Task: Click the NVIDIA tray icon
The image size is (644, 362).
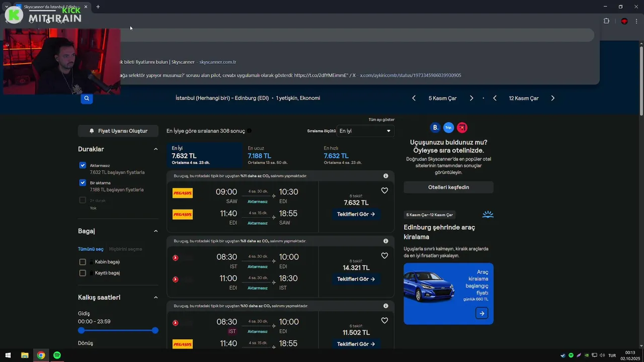Action: [x=587, y=355]
